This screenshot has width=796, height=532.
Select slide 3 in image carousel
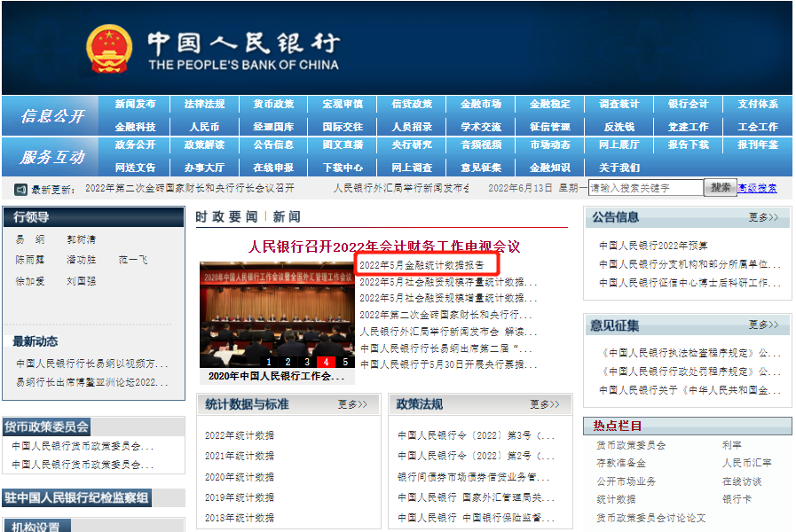pos(307,362)
